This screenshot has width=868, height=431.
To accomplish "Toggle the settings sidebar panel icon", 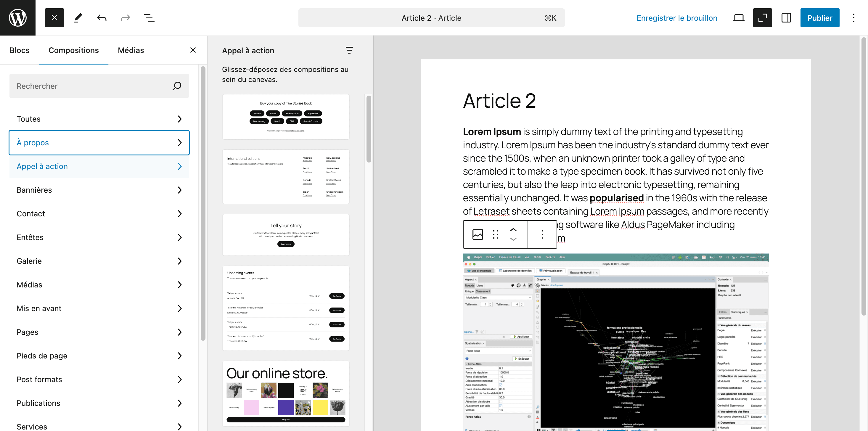I will tap(786, 17).
